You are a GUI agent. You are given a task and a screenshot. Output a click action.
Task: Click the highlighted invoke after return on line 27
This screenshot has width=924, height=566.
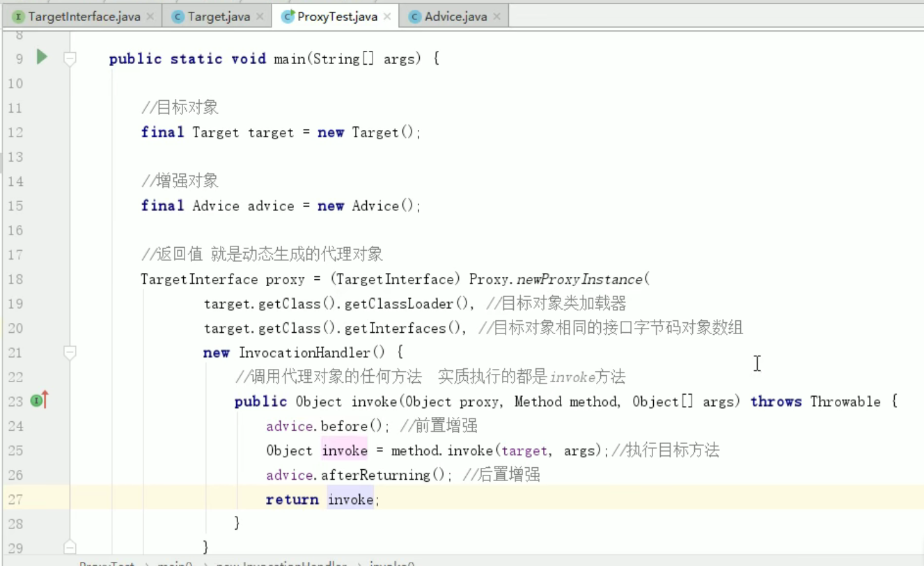tap(351, 500)
